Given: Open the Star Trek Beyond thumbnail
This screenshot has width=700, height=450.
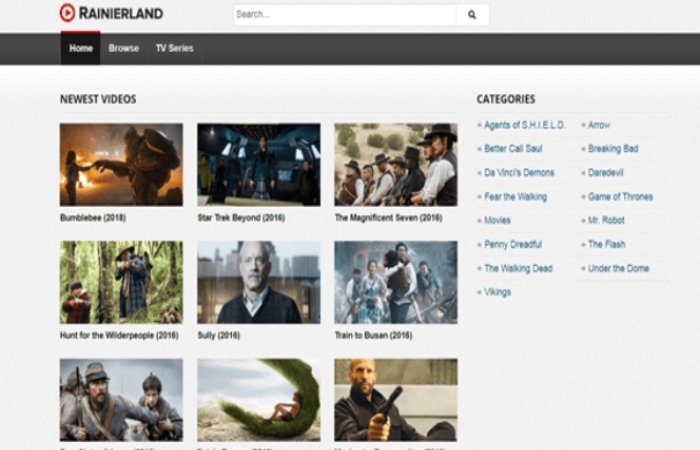Looking at the screenshot, I should click(259, 165).
